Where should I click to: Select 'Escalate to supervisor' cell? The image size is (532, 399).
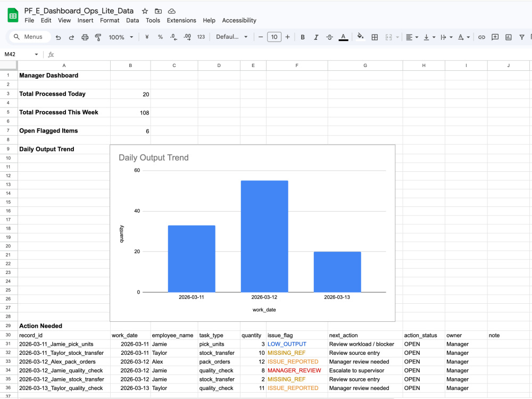365,370
